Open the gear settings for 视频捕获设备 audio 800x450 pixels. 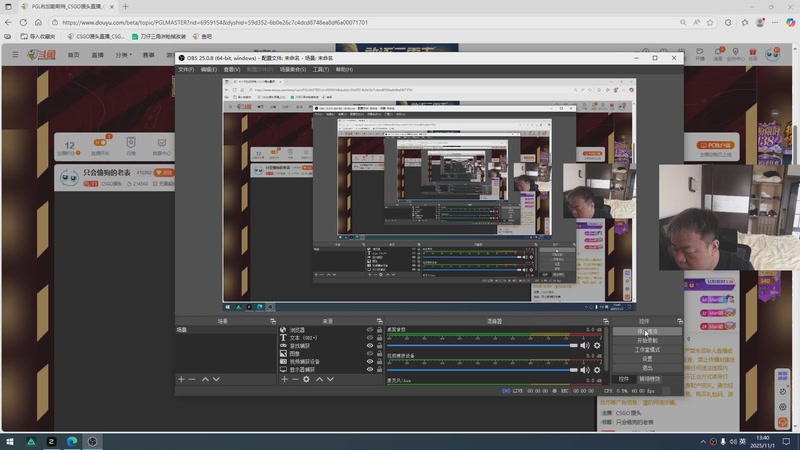pyautogui.click(x=597, y=370)
